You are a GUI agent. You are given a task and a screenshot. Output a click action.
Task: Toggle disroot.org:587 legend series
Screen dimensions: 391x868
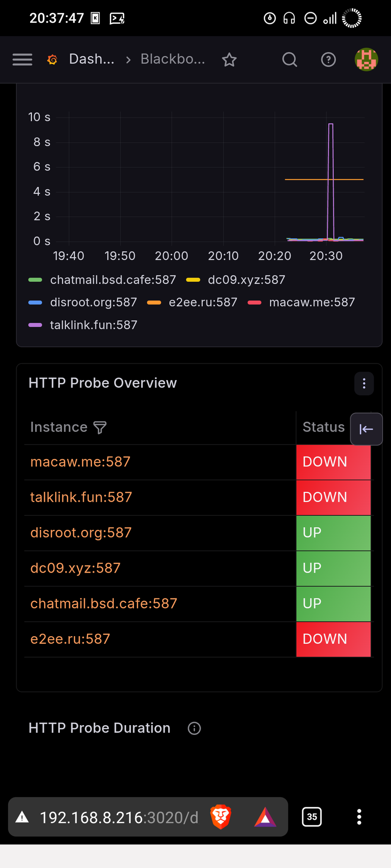click(x=93, y=302)
